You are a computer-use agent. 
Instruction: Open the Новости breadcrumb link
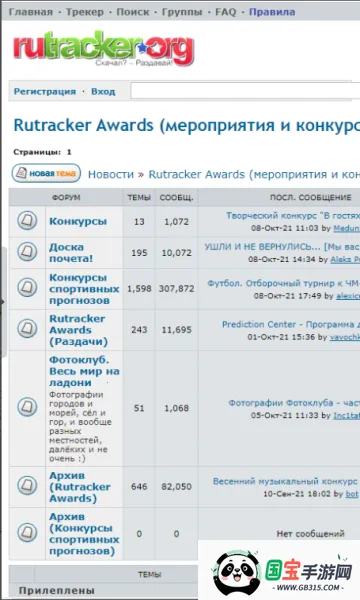coord(111,174)
